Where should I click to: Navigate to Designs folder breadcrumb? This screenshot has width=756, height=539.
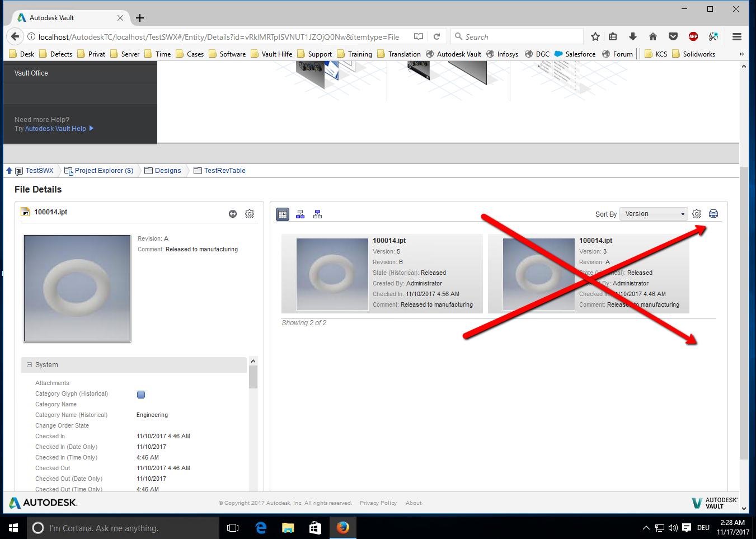(x=168, y=171)
